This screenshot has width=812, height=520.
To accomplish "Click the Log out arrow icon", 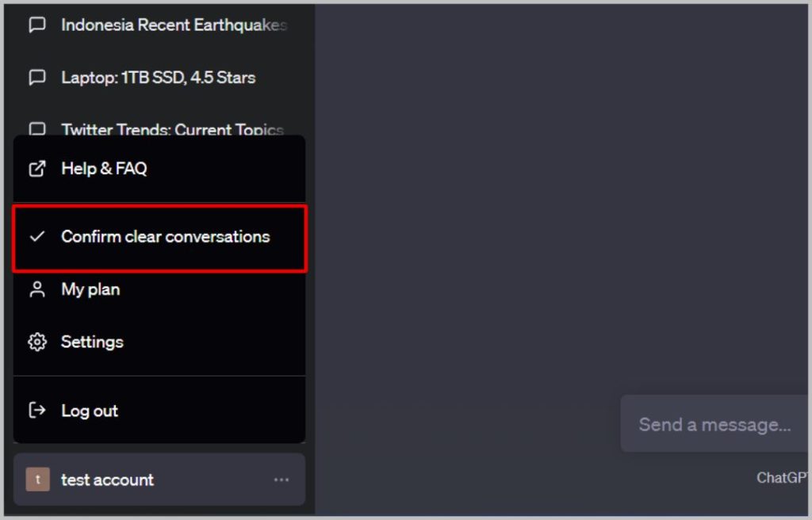I will 37,410.
